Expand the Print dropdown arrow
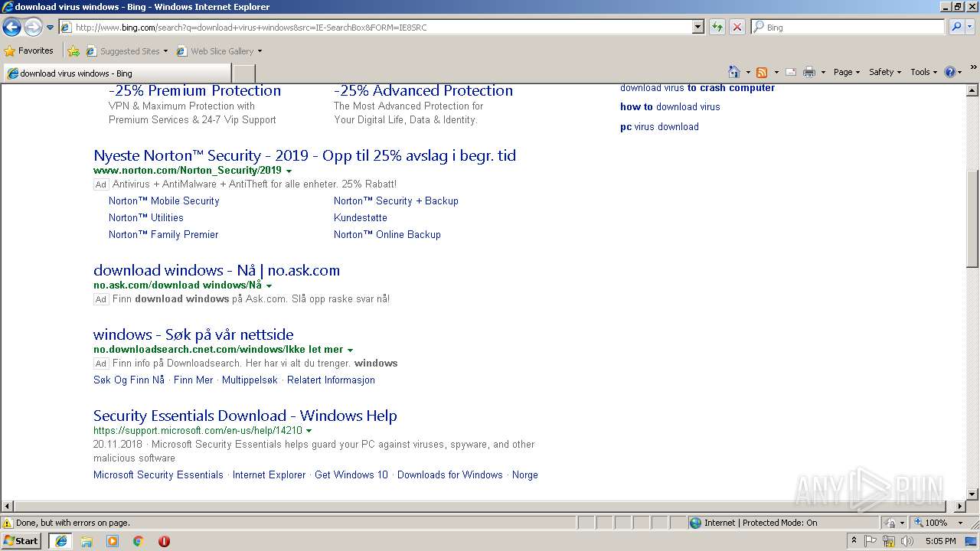 823,72
